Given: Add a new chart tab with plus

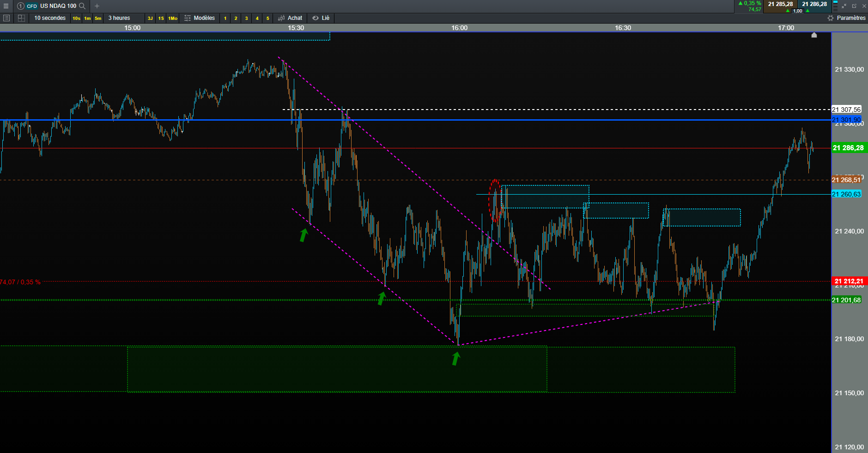Looking at the screenshot, I should (97, 6).
